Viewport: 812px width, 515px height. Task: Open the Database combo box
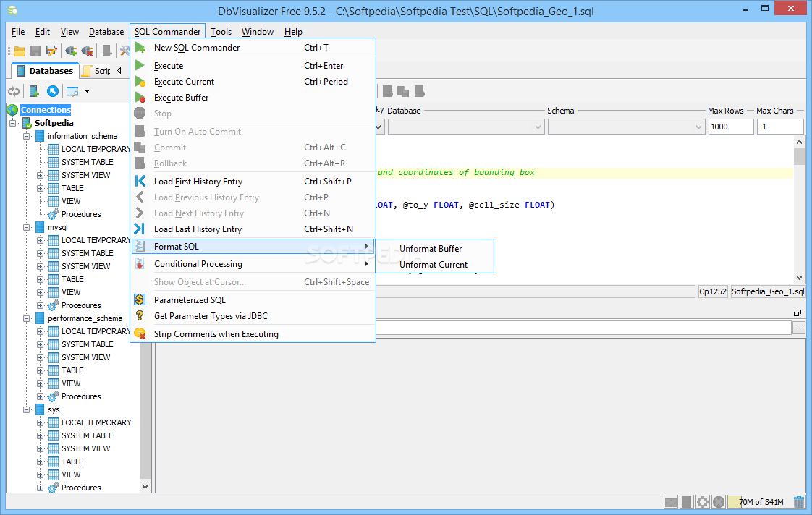(x=466, y=127)
